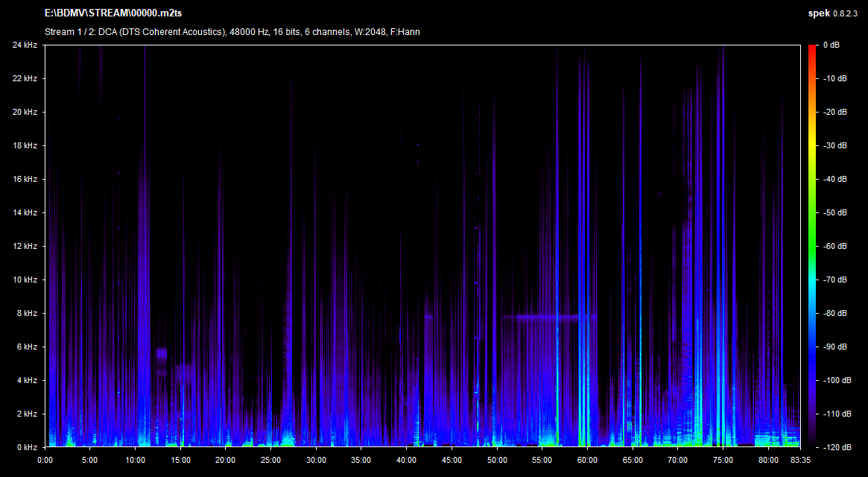This screenshot has width=868, height=477.
Task: Select the 0 kHz frequency axis label
Action: 27,447
